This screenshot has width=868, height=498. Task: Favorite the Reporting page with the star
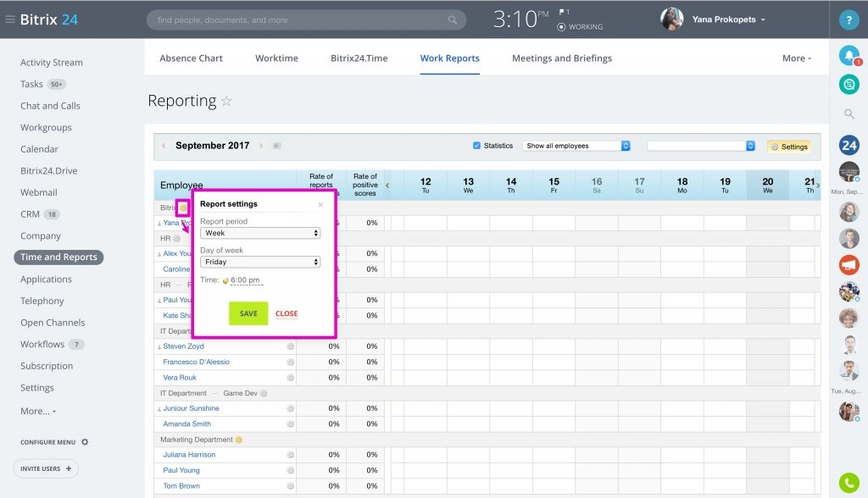(x=226, y=102)
